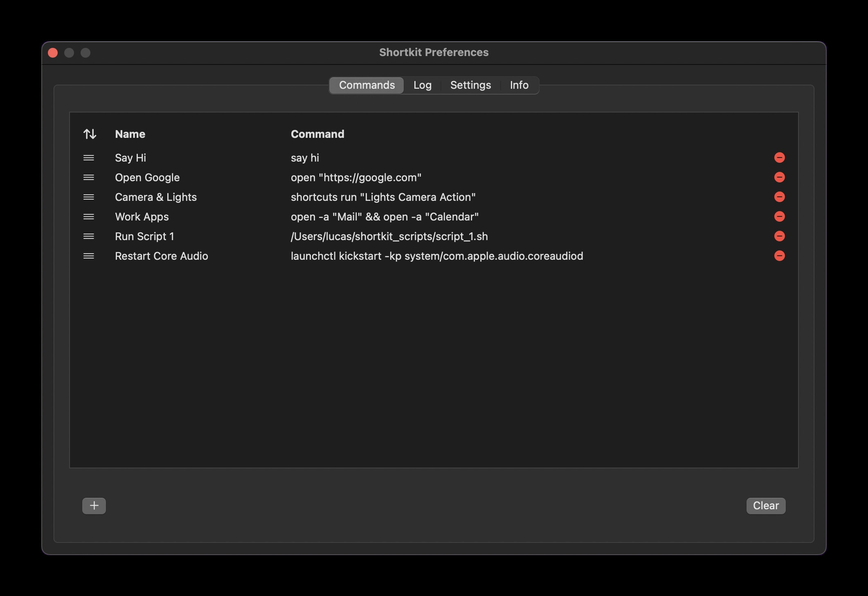Select the Commands tab
The height and width of the screenshot is (596, 868).
tap(367, 85)
